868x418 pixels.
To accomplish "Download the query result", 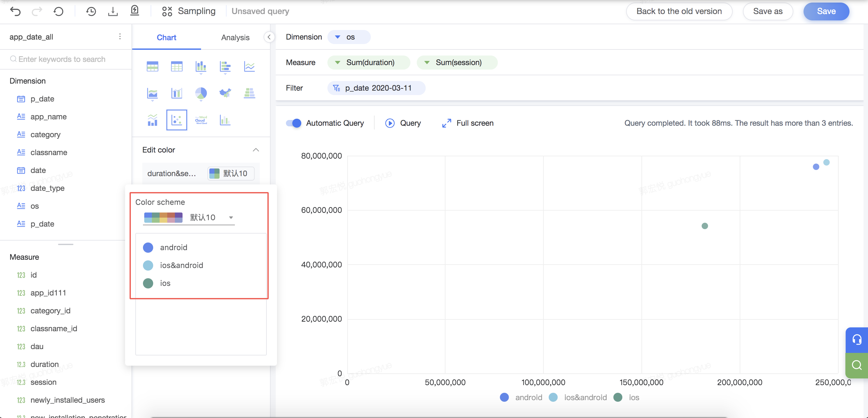I will click(x=113, y=11).
